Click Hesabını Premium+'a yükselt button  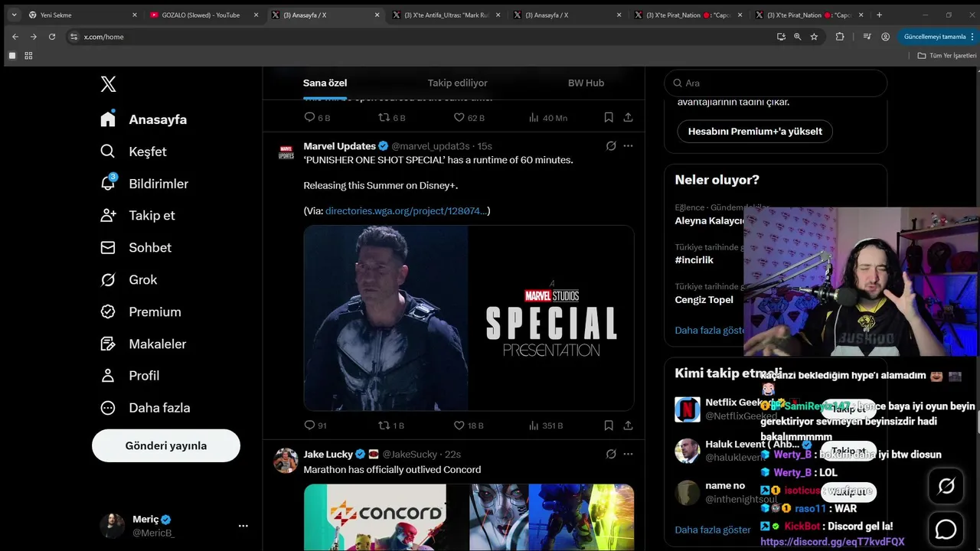pos(755,131)
